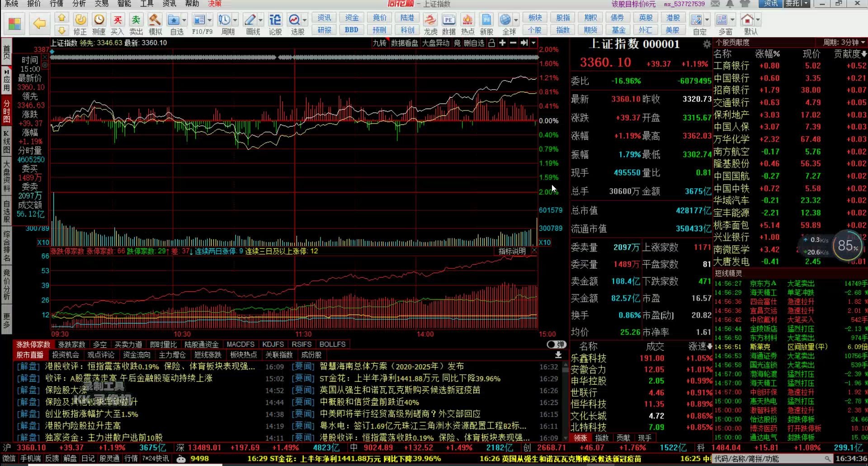Click the 研报 toolbar button

325,30
